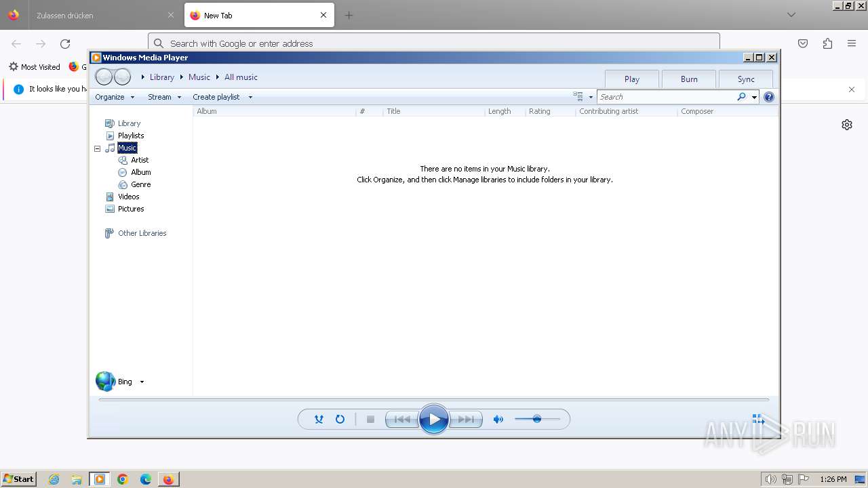The width and height of the screenshot is (868, 488).
Task: Mute the media player volume
Action: (498, 420)
